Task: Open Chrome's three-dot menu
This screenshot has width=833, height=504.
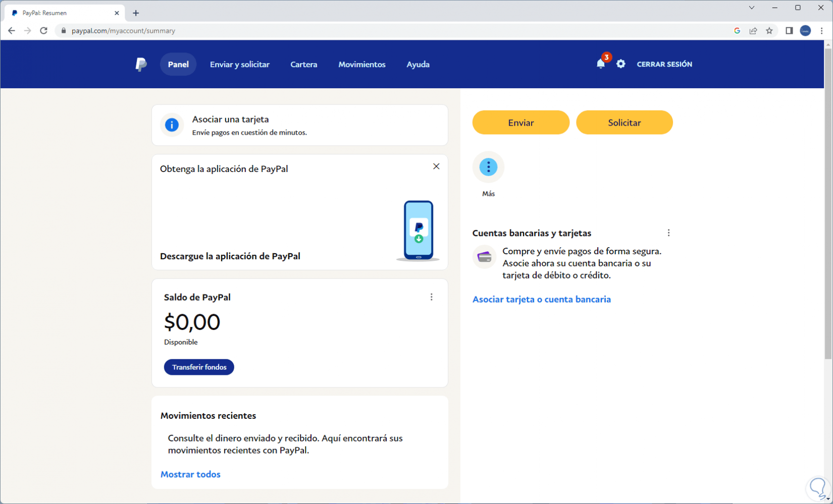Action: point(822,31)
